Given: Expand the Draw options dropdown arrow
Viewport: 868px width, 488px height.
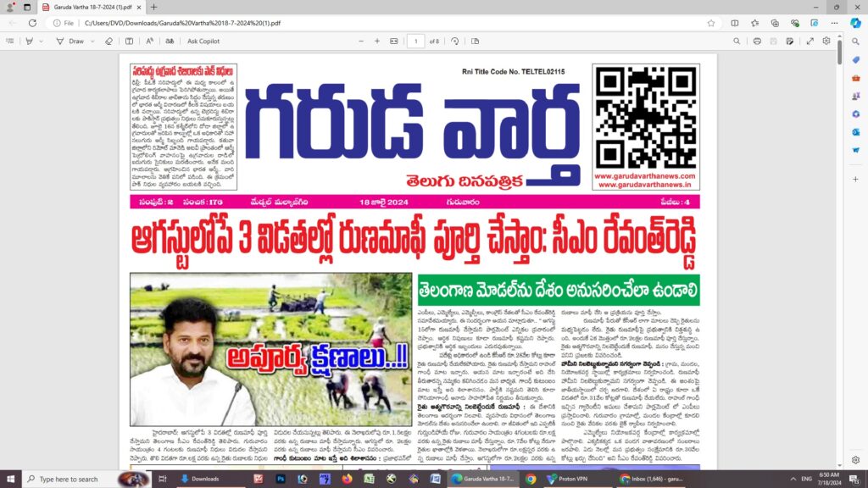Looking at the screenshot, I should click(x=92, y=41).
